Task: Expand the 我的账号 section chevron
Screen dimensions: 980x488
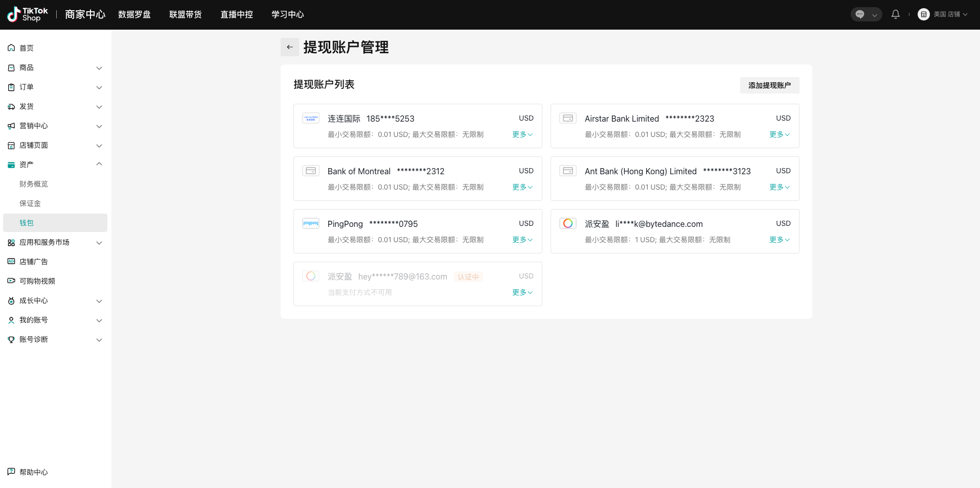Action: click(x=99, y=320)
